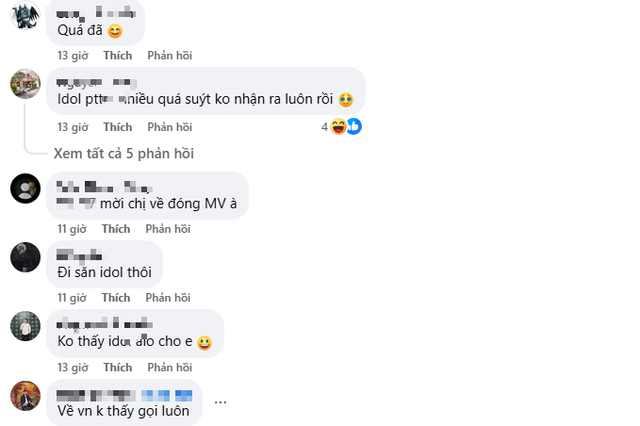The image size is (640, 426).
Task: Reply to "Quá đã" comment via Phản hồi
Action: tap(169, 56)
